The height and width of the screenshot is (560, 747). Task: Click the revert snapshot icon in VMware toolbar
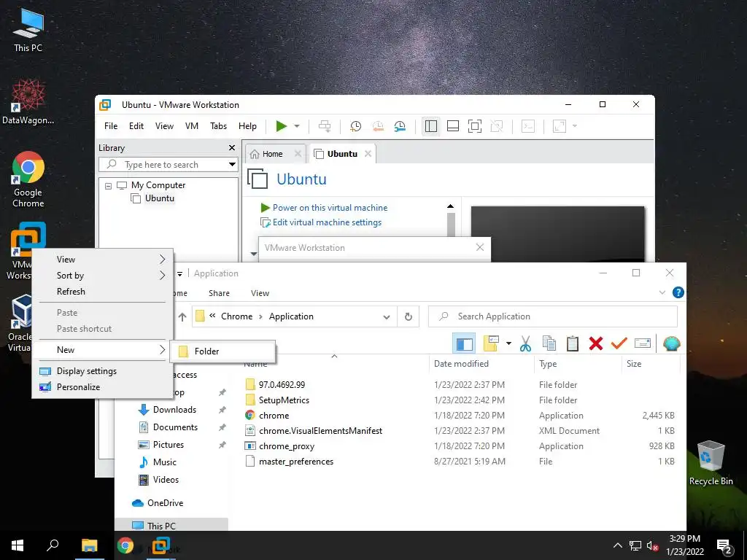coord(378,126)
